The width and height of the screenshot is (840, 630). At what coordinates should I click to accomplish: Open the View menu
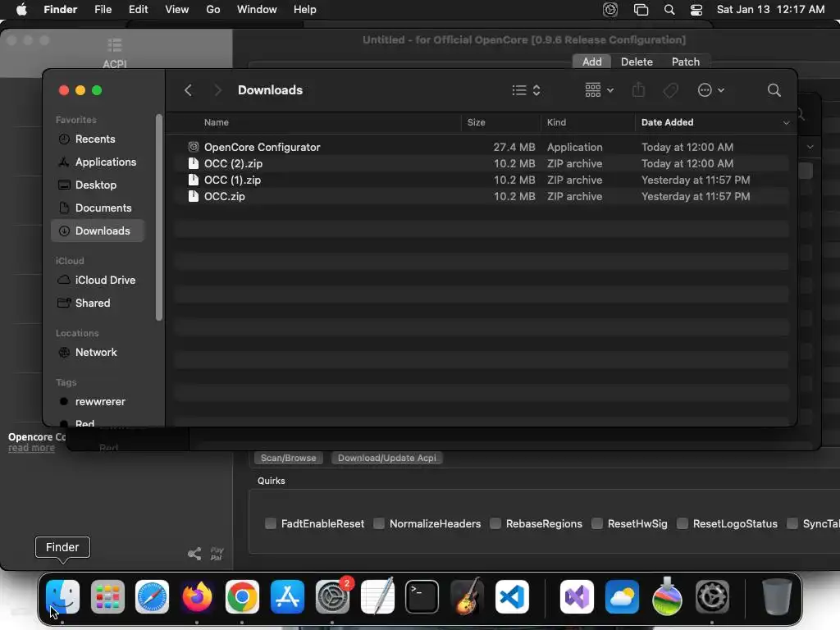[x=177, y=10]
